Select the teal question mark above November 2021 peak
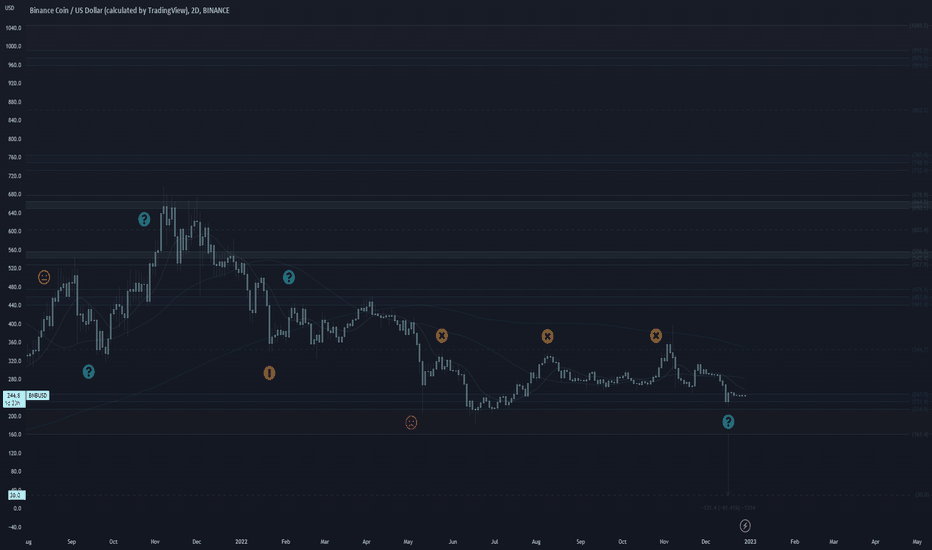 pos(144,219)
